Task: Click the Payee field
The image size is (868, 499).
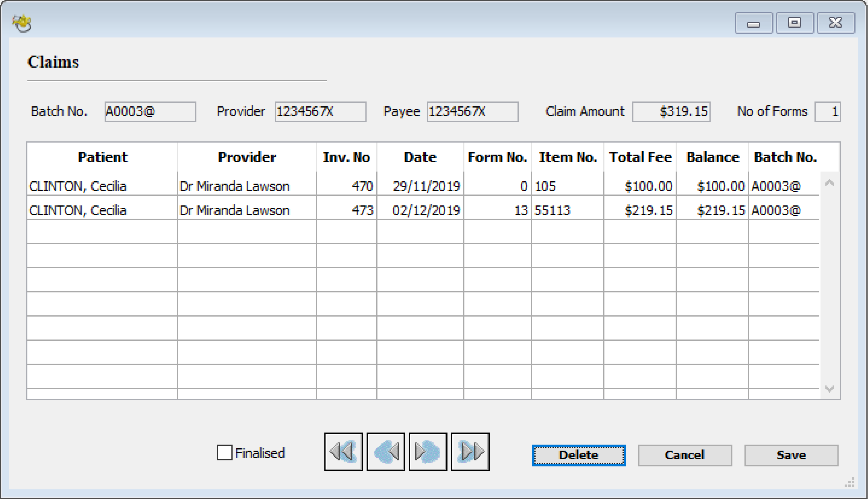Action: point(472,112)
